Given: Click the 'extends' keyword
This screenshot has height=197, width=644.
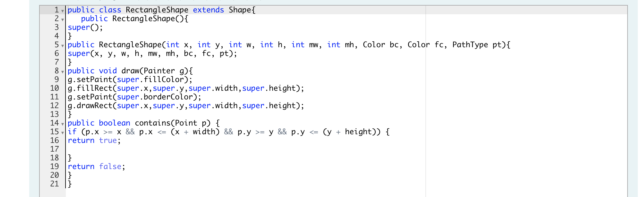Looking at the screenshot, I should [208, 10].
